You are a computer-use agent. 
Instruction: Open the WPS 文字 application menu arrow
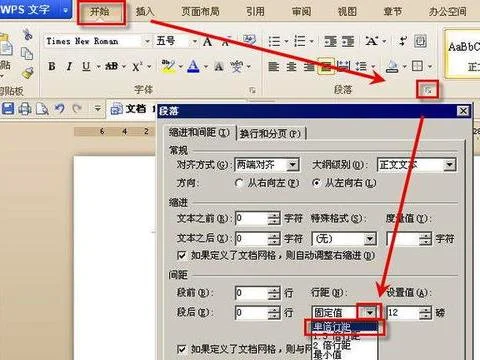[65, 10]
